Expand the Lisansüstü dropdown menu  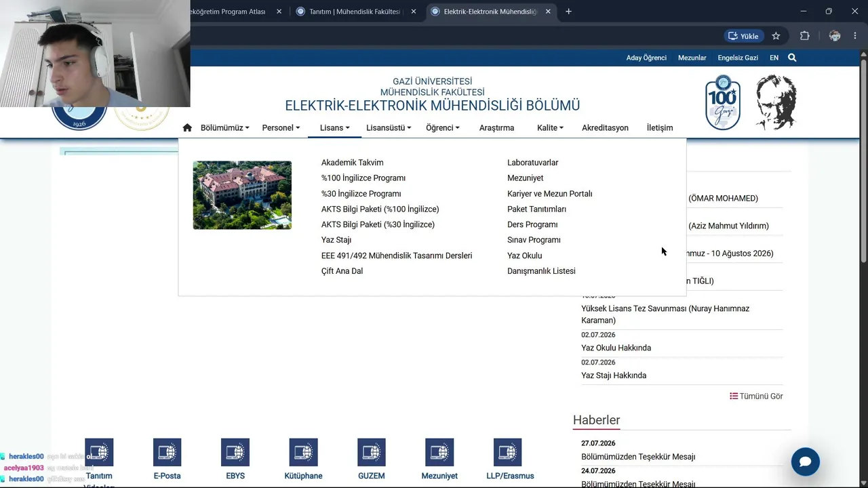[389, 127]
